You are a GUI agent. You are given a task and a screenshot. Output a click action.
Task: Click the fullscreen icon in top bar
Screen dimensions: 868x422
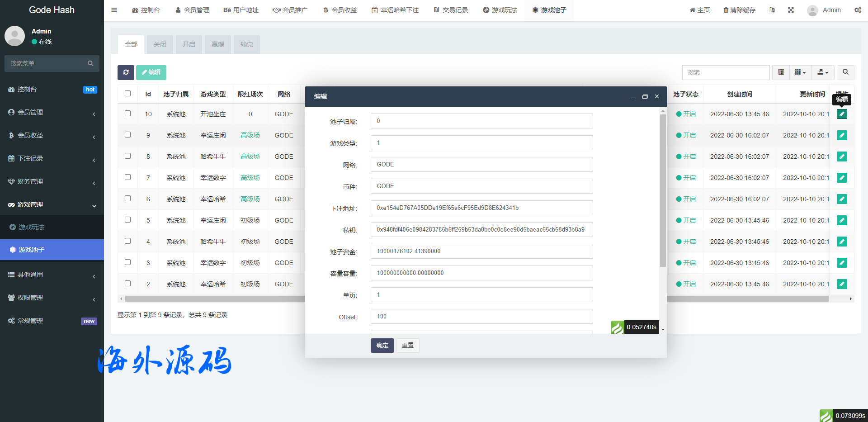point(791,10)
